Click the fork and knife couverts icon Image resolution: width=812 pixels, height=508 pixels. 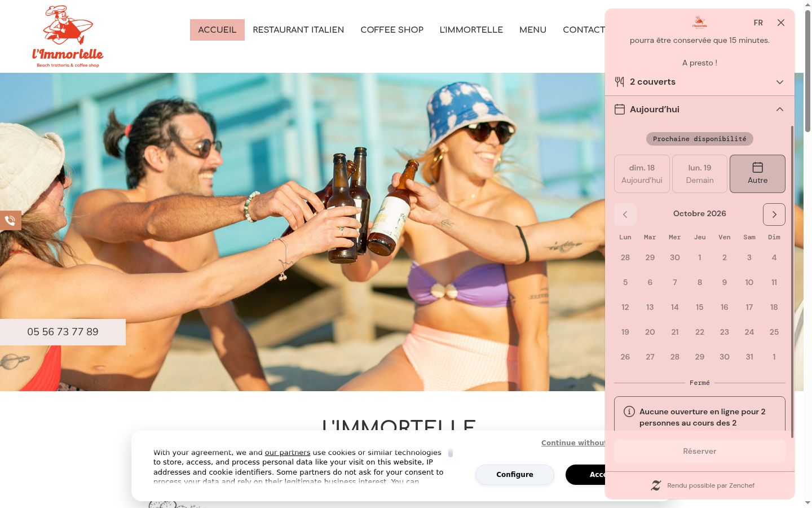tap(620, 82)
